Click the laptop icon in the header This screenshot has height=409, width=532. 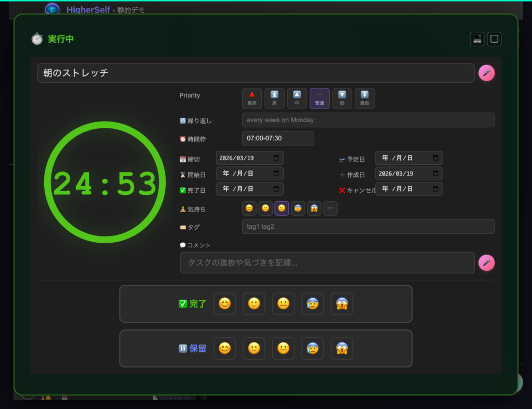click(477, 39)
